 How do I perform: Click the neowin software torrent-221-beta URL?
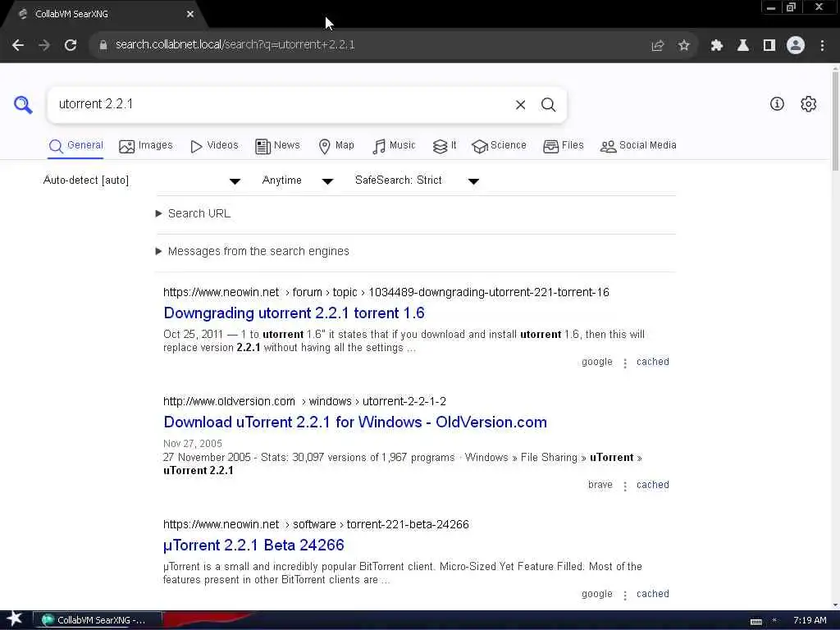316,524
